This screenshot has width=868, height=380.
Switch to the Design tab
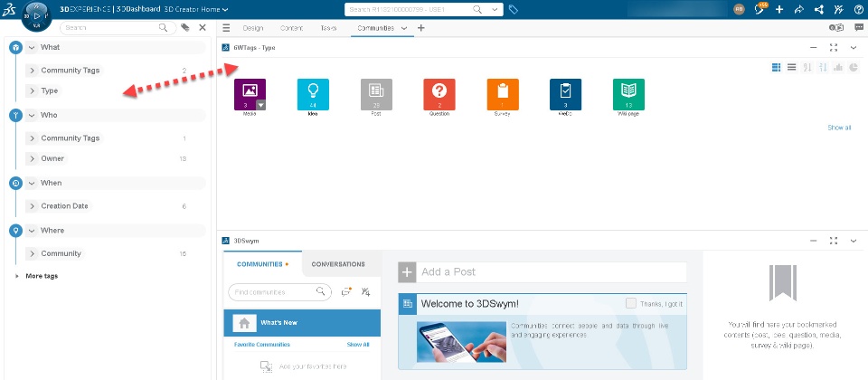(x=253, y=28)
